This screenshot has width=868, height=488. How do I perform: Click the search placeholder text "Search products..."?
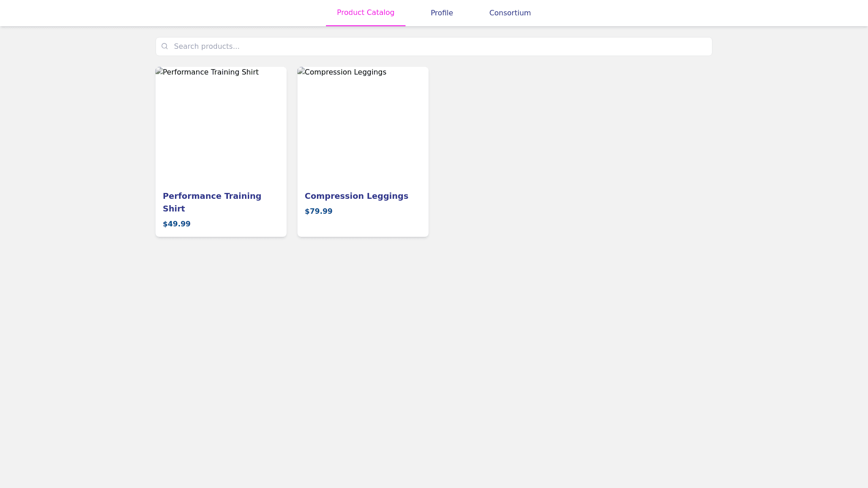click(x=207, y=47)
